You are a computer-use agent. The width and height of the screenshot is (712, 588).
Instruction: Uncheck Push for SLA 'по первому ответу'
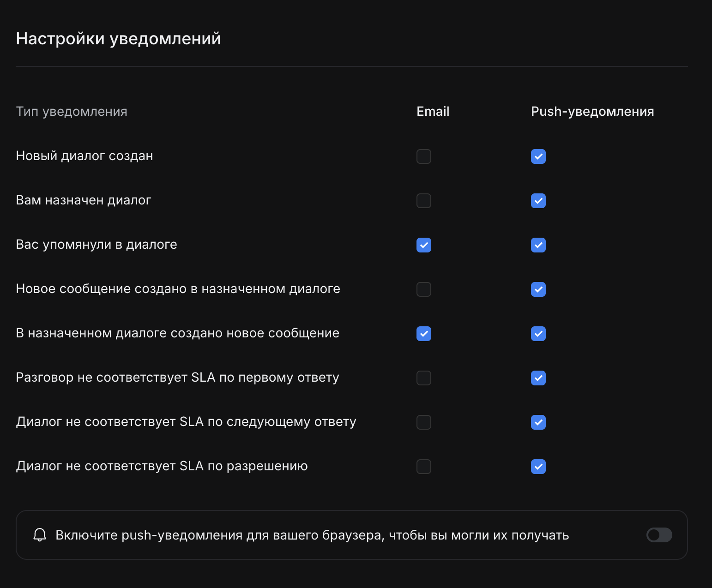(x=538, y=378)
